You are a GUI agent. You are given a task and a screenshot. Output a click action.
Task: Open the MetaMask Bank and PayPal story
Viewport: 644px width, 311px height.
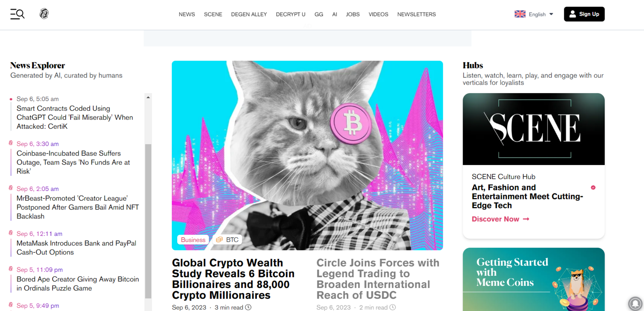pyautogui.click(x=76, y=248)
